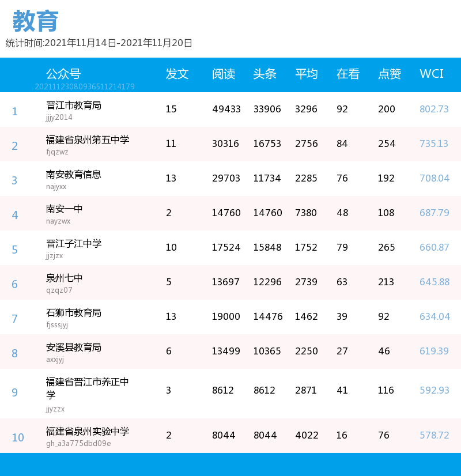Open account 安溪县教育局
Image resolution: width=461 pixels, height=476 pixels.
(x=73, y=347)
